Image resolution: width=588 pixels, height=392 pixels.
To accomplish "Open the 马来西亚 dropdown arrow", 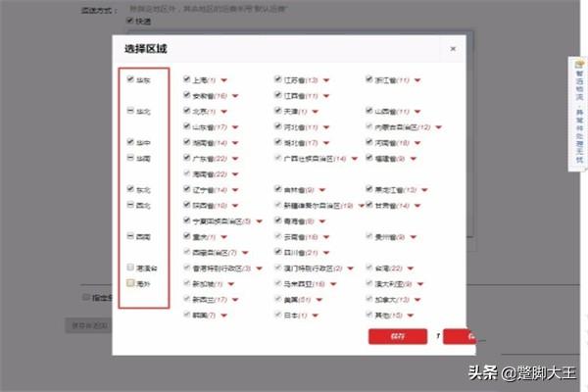I will [333, 284].
